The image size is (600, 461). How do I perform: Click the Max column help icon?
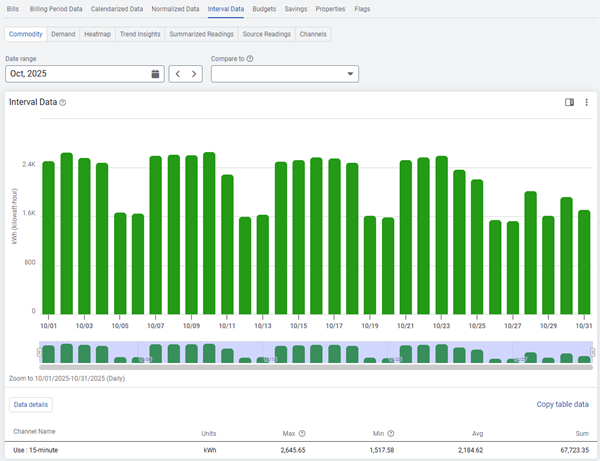[x=302, y=433]
